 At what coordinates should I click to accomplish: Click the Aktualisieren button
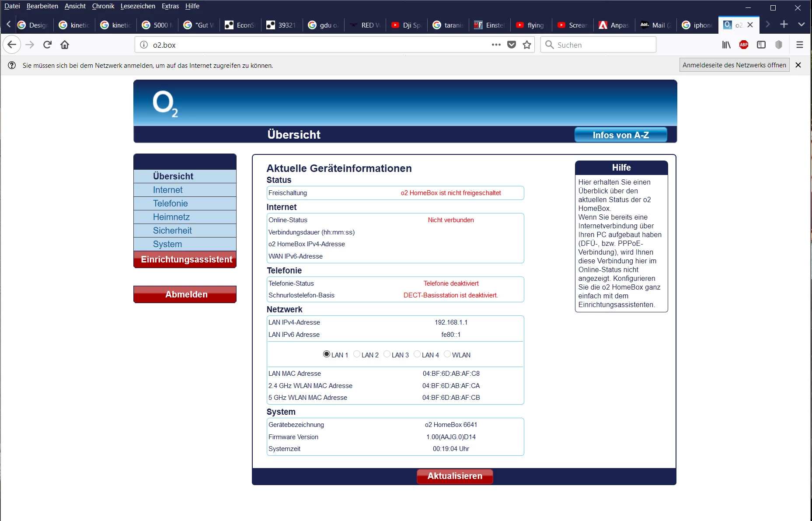[x=455, y=476]
